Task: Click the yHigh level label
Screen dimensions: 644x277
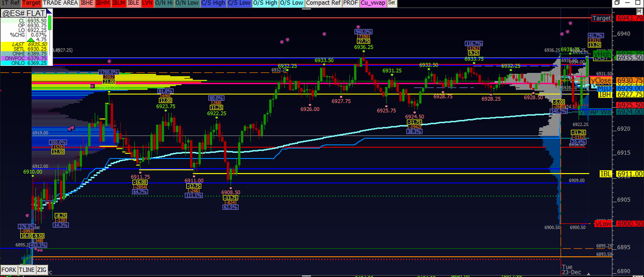Action: click(603, 54)
